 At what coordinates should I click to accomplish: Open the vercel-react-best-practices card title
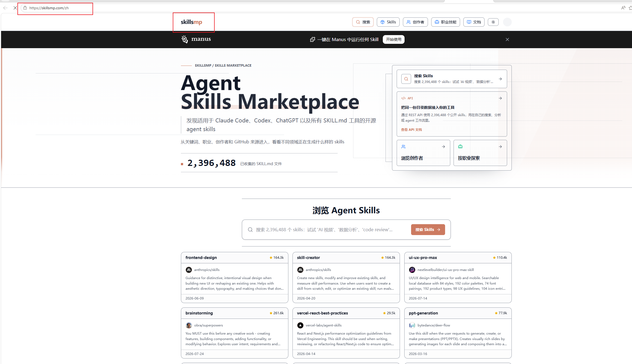[x=322, y=313]
